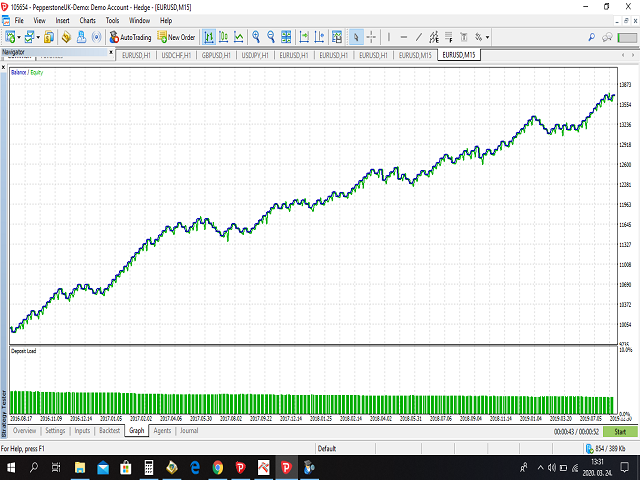Expand the profiles dropdown arrow
The image size is (640, 480).
coord(40,37)
